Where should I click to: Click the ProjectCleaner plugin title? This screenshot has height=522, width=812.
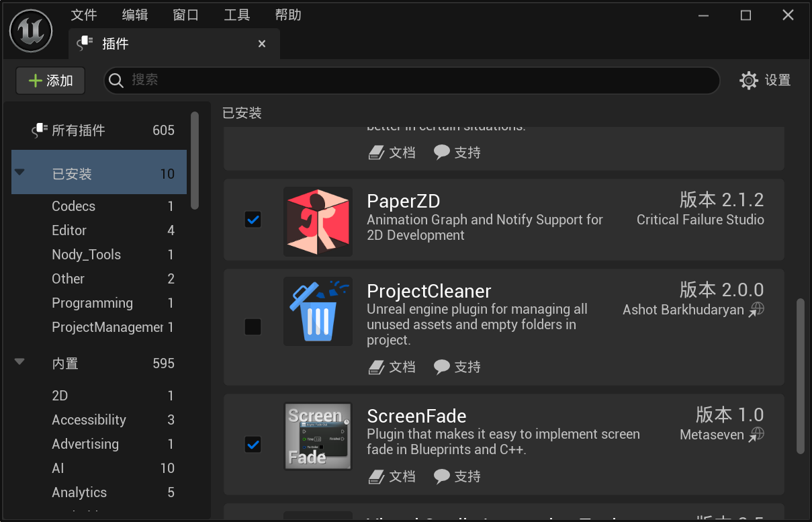pos(429,292)
